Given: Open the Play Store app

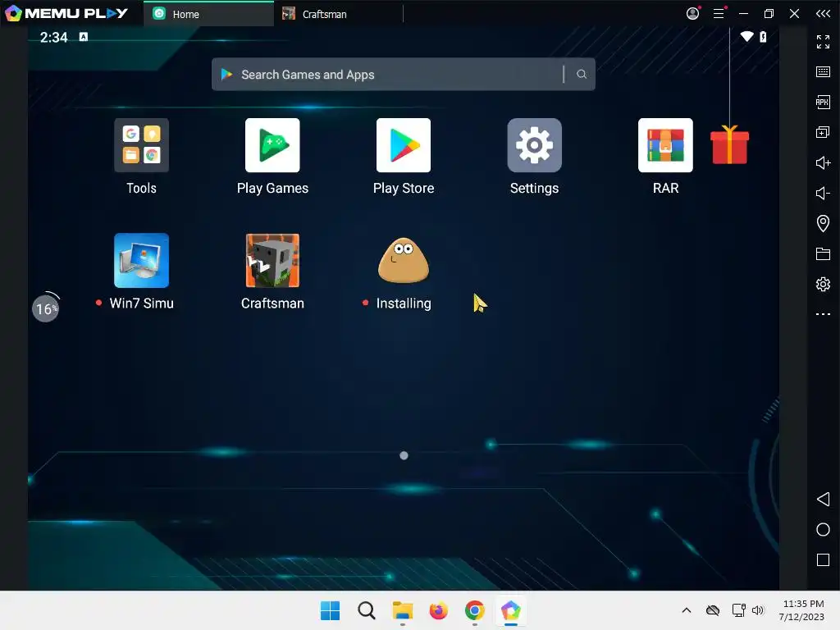Looking at the screenshot, I should [x=404, y=145].
